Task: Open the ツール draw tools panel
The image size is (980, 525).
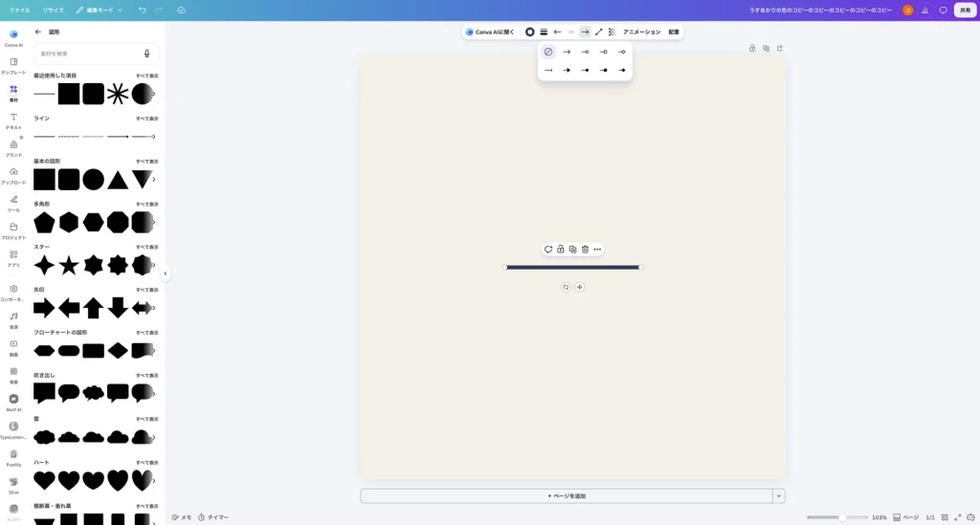Action: (13, 203)
